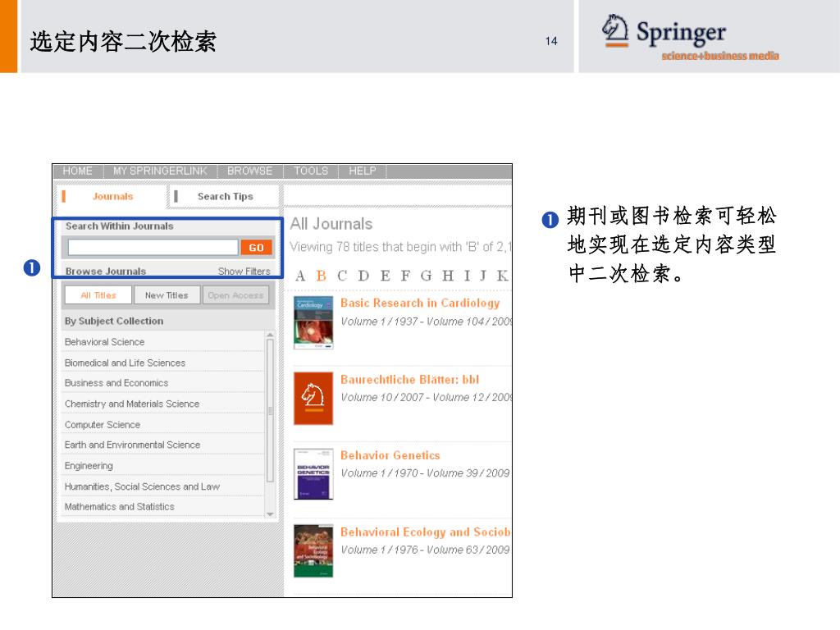Viewport: 840px width, 630px height.
Task: Click 'Volume 1 / 1976 - Volume 63 / 2009' text
Action: (425, 550)
